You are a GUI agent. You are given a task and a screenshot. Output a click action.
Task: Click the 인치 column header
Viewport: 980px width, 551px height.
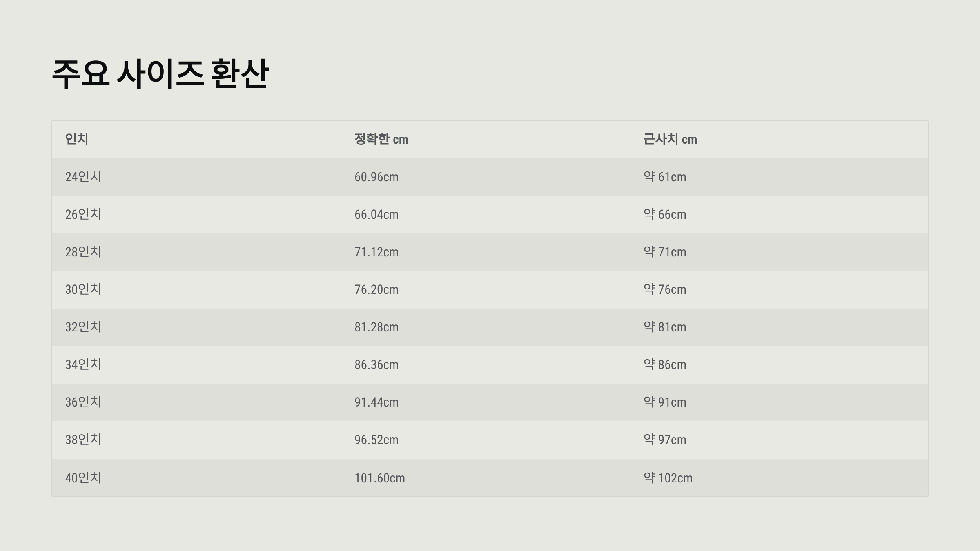[x=77, y=139]
